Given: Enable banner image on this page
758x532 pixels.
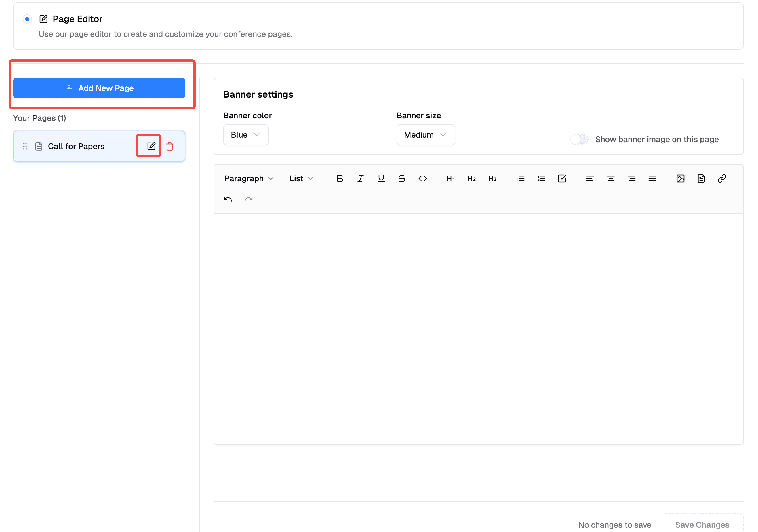Looking at the screenshot, I should [579, 139].
